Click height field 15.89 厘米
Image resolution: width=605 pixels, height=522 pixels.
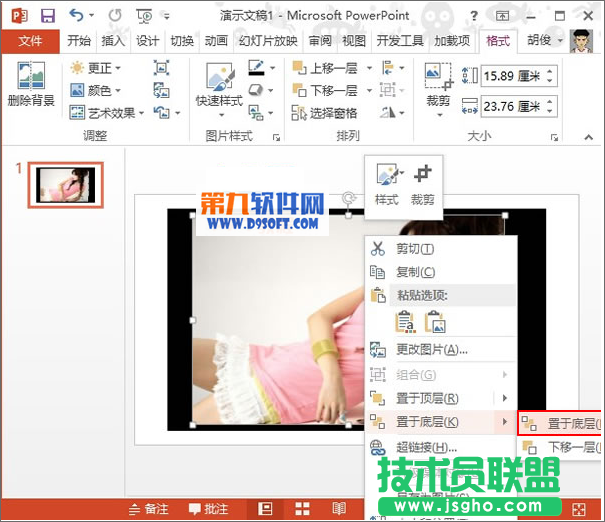coord(512,76)
